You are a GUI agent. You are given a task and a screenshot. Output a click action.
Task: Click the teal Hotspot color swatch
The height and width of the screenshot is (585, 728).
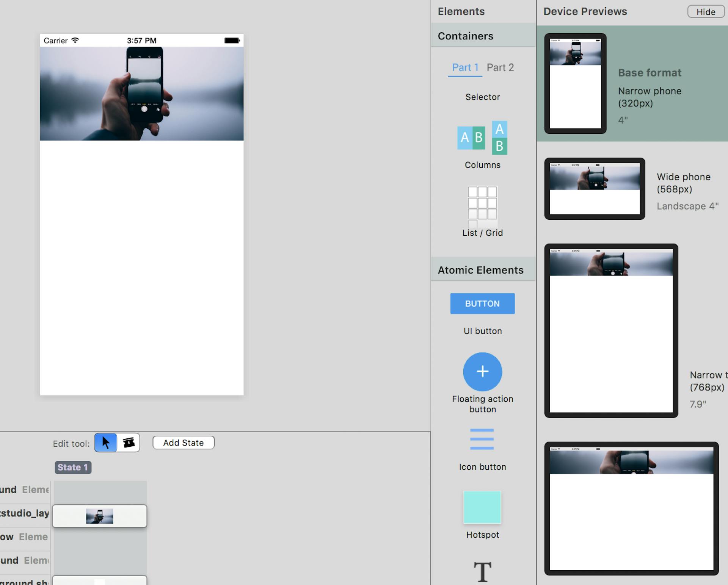(482, 507)
